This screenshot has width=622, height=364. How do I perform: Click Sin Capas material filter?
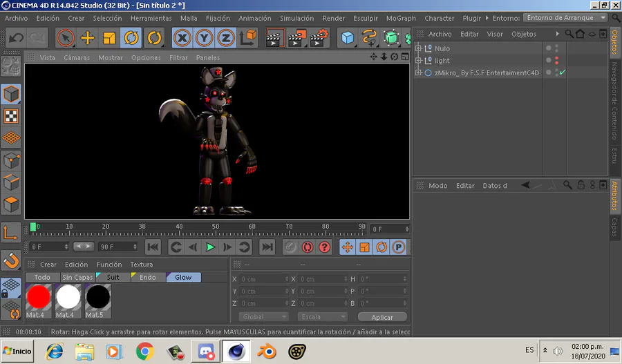[x=77, y=277]
